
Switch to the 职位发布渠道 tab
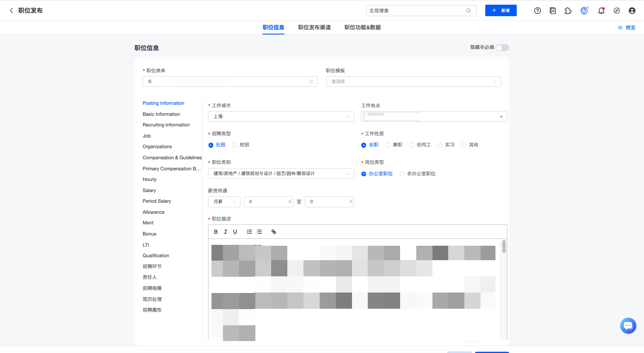point(314,28)
